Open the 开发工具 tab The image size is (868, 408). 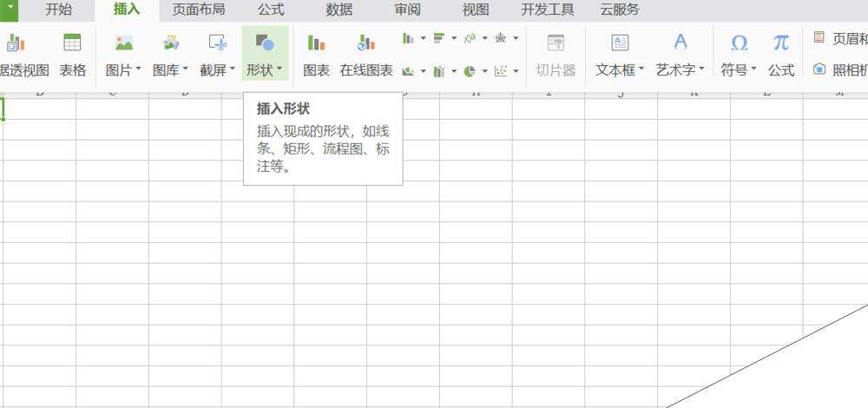pyautogui.click(x=548, y=10)
